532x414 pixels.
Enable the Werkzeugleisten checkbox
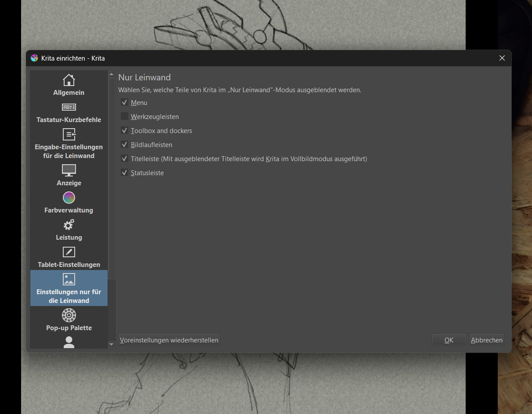(125, 117)
